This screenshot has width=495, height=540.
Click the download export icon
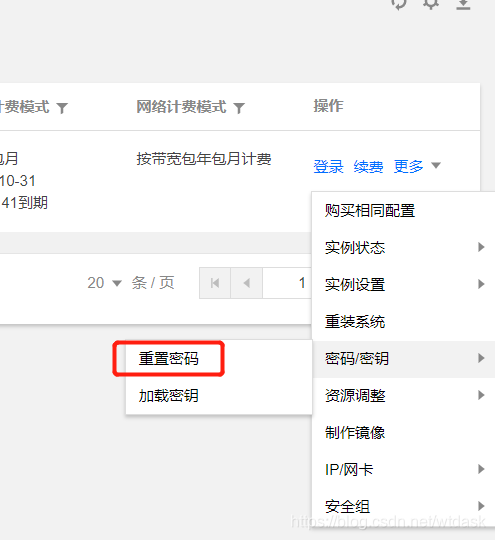click(463, 4)
